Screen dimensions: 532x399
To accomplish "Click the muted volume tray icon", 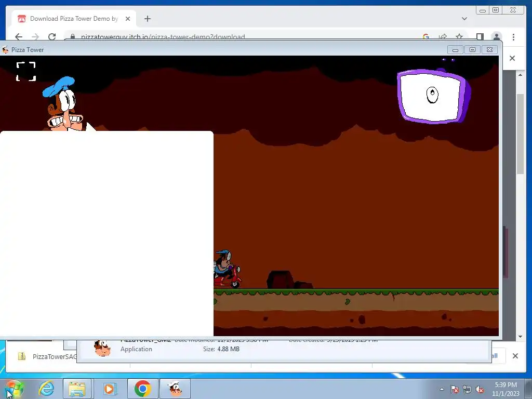I will point(480,390).
